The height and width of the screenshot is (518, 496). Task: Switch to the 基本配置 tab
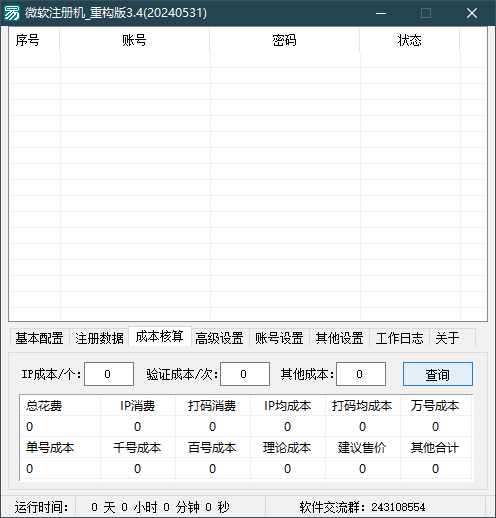[x=39, y=338]
